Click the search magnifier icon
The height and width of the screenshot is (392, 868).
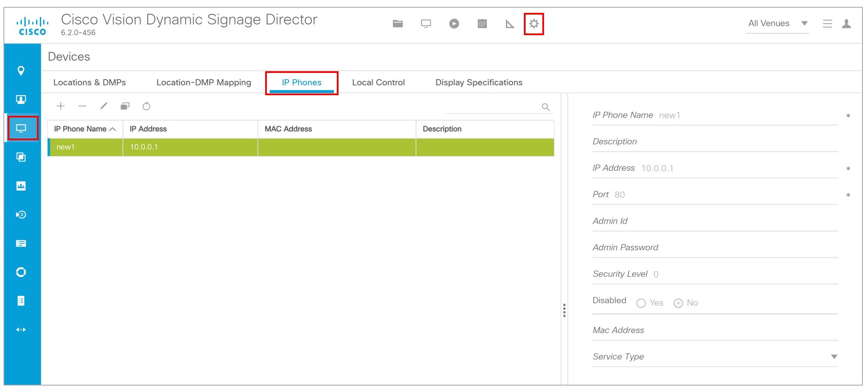tap(546, 107)
